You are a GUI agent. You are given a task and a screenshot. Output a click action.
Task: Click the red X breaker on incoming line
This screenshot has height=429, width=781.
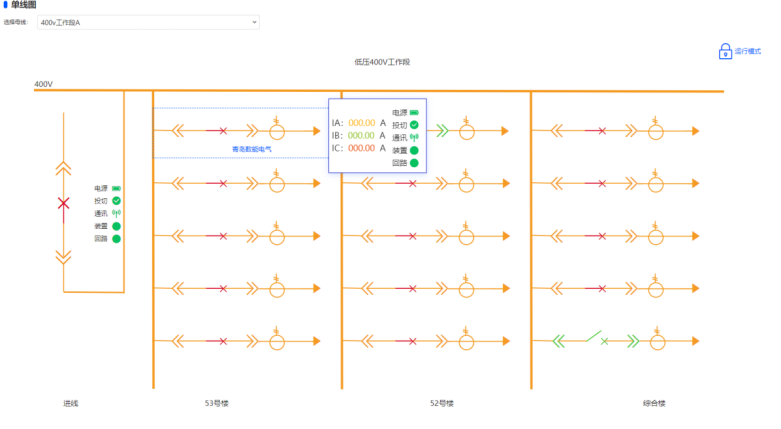pyautogui.click(x=64, y=203)
